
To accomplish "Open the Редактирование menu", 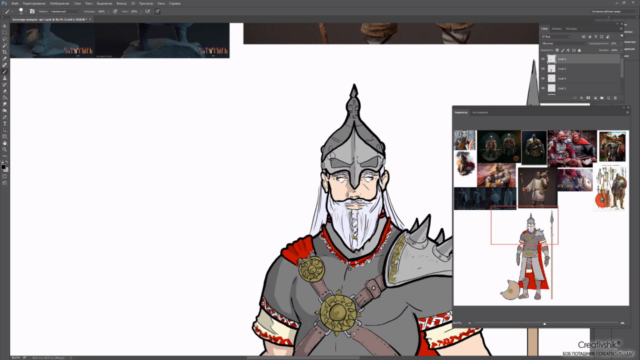I will tap(34, 3).
